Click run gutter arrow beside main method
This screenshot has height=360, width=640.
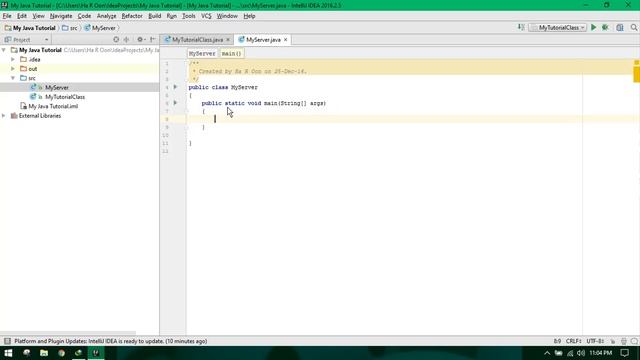click(176, 103)
